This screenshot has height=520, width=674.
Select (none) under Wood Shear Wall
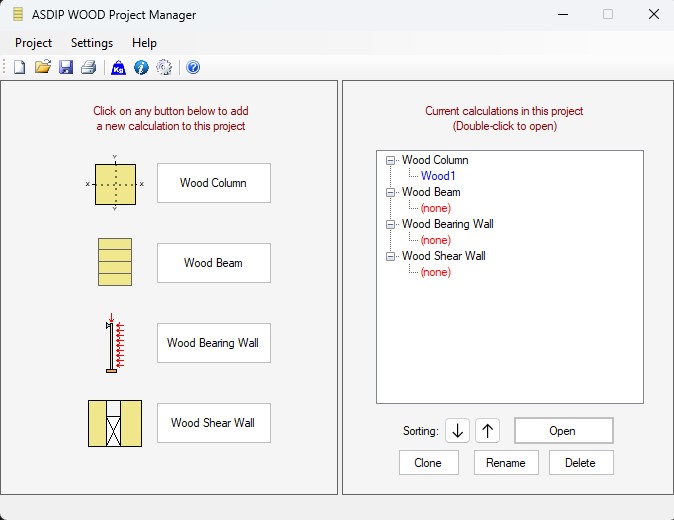click(436, 272)
